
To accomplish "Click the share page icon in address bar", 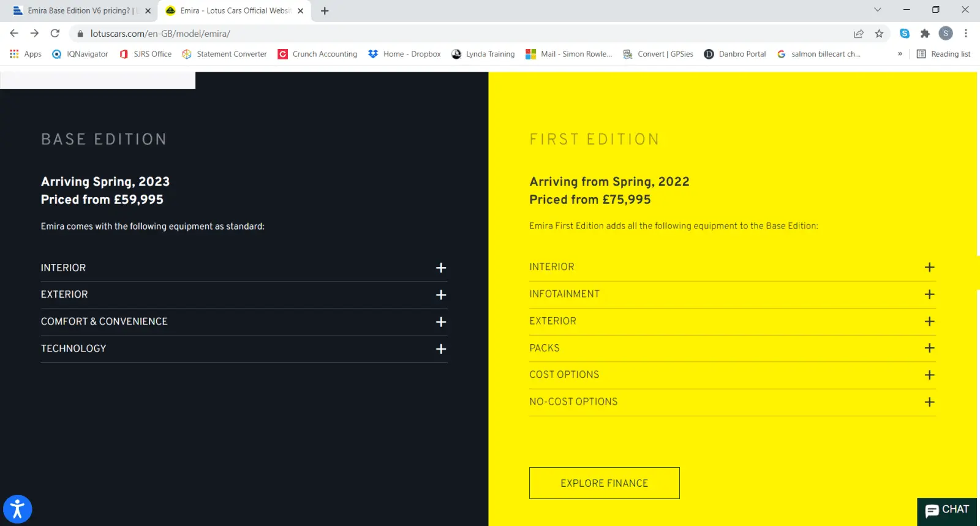I will (859, 34).
